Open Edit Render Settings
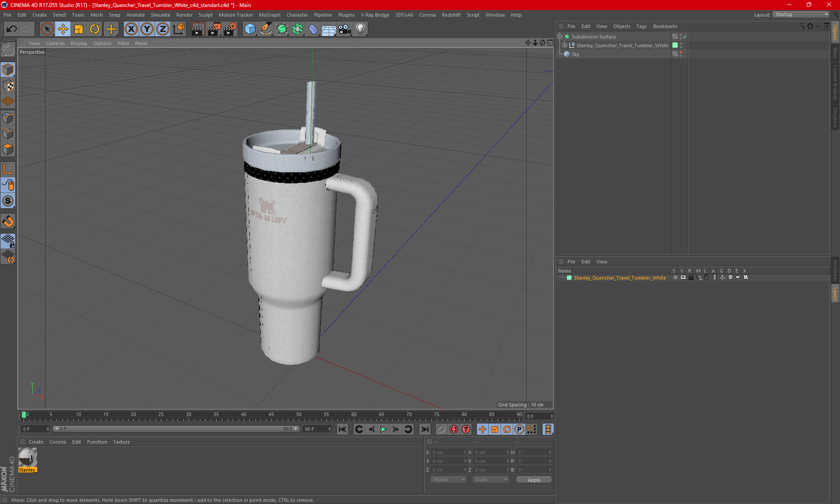 [x=230, y=29]
